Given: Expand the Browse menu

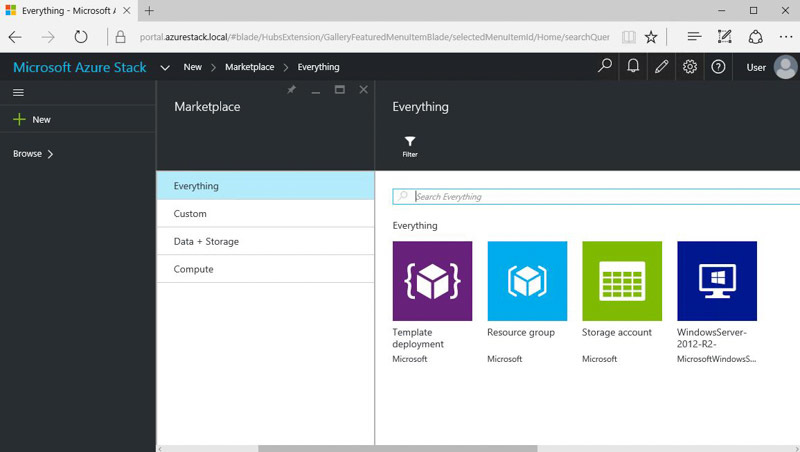Looking at the screenshot, I should coord(33,154).
